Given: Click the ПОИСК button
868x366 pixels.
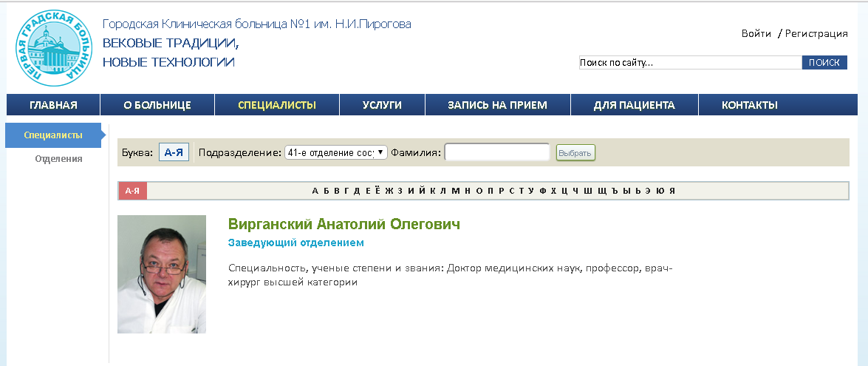Looking at the screenshot, I should pos(824,63).
